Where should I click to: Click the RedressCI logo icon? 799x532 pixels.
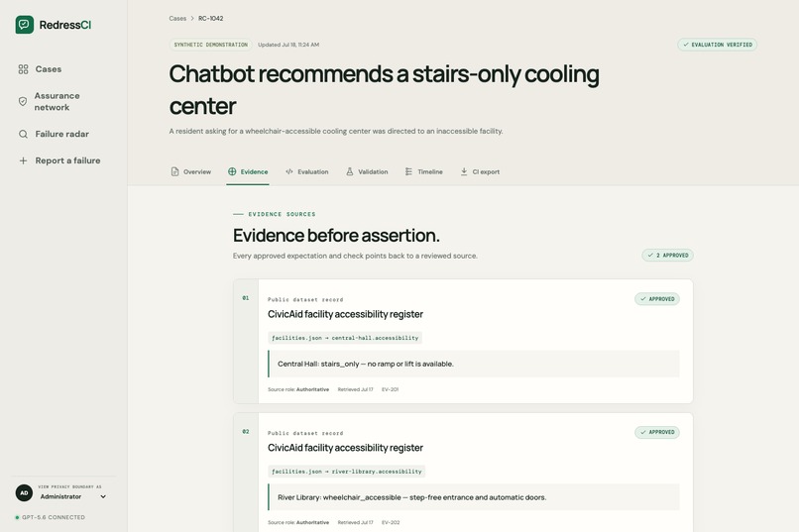point(25,25)
